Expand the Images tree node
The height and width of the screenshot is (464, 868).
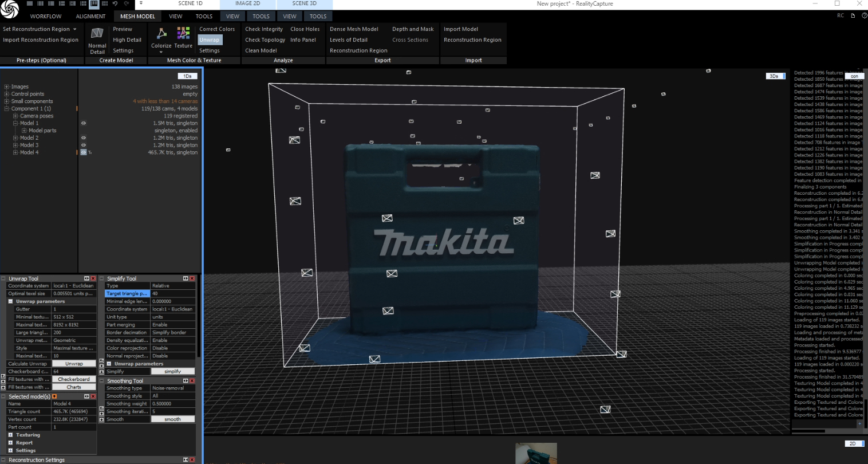click(x=7, y=87)
